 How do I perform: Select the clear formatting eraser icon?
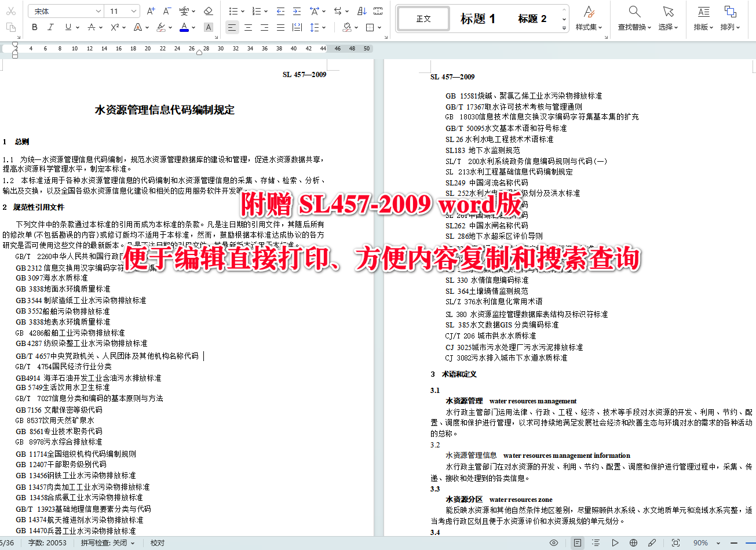pyautogui.click(x=209, y=10)
